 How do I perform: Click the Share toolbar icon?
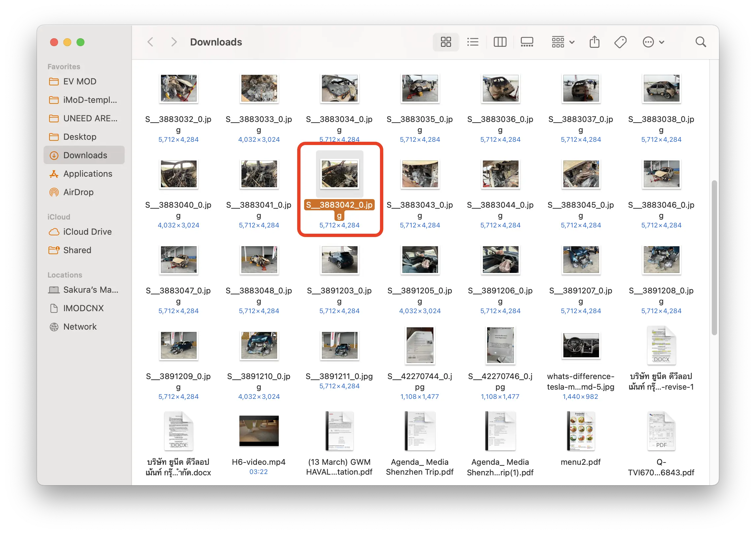point(594,42)
